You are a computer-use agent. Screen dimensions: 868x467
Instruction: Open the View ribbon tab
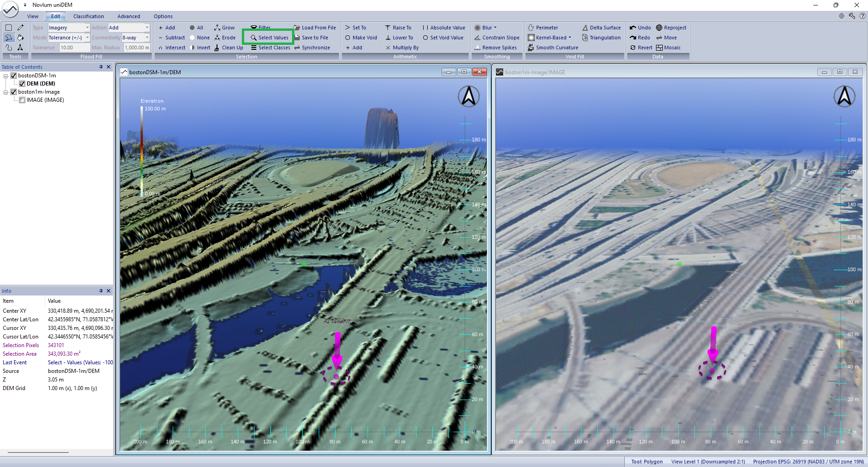(x=33, y=16)
